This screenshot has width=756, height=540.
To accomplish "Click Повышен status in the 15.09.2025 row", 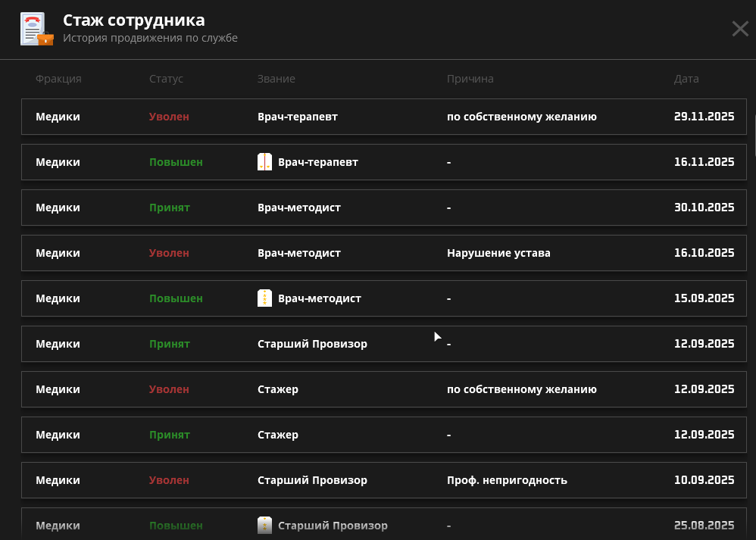I will (176, 298).
